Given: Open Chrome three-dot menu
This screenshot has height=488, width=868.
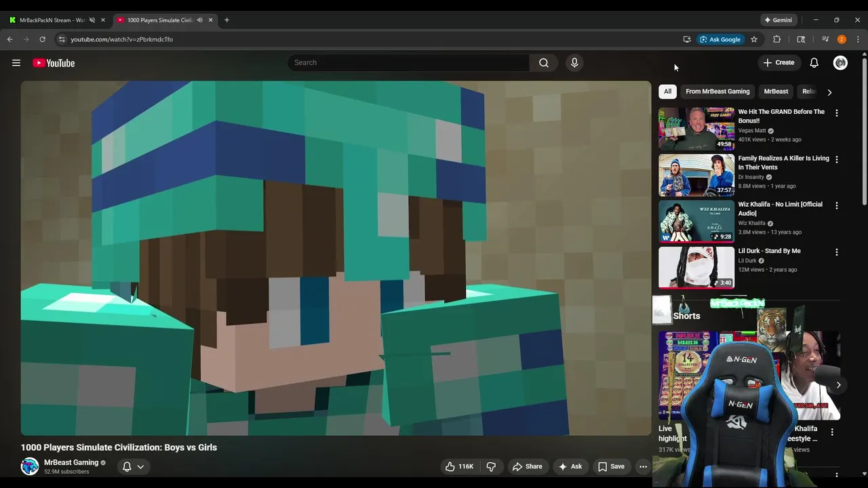Looking at the screenshot, I should [858, 39].
